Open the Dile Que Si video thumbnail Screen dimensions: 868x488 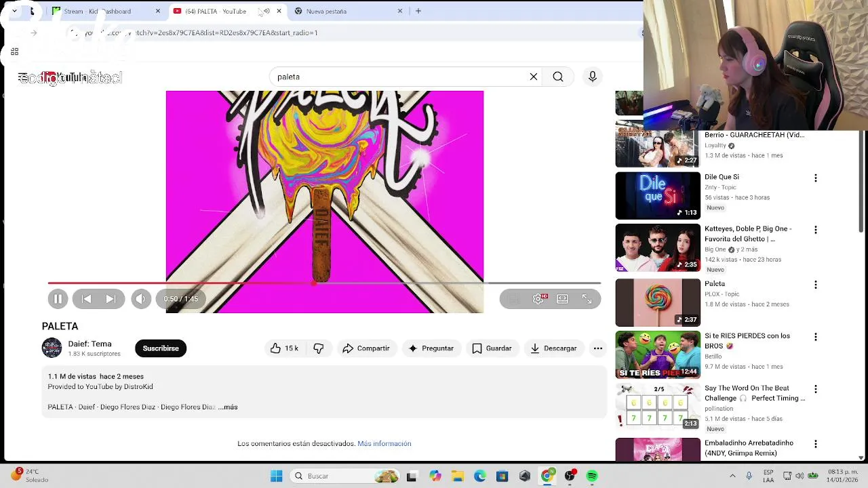click(658, 196)
